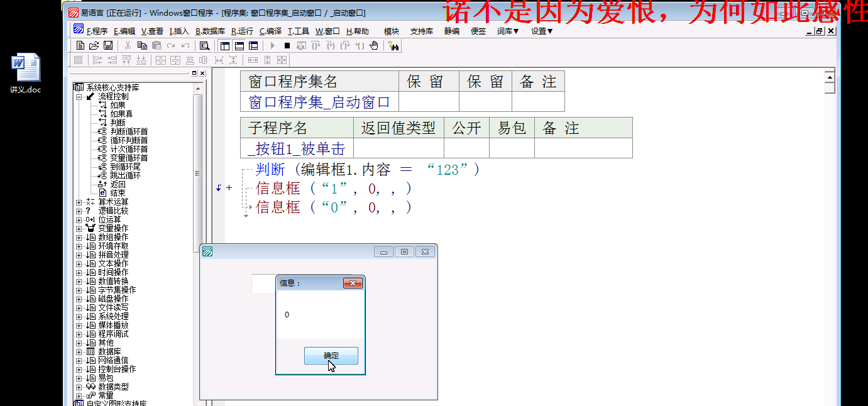This screenshot has width=868, height=406.
Task: Toggle the top-split workspace layout view
Action: click(x=224, y=45)
